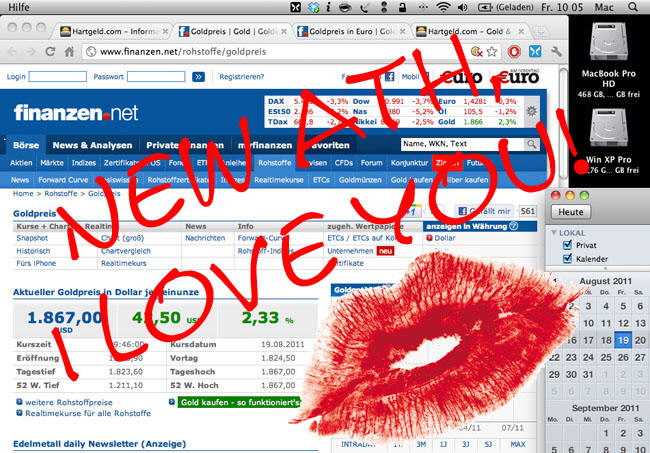Click the battery status in menu bar
The width and height of the screenshot is (650, 453).
click(506, 7)
